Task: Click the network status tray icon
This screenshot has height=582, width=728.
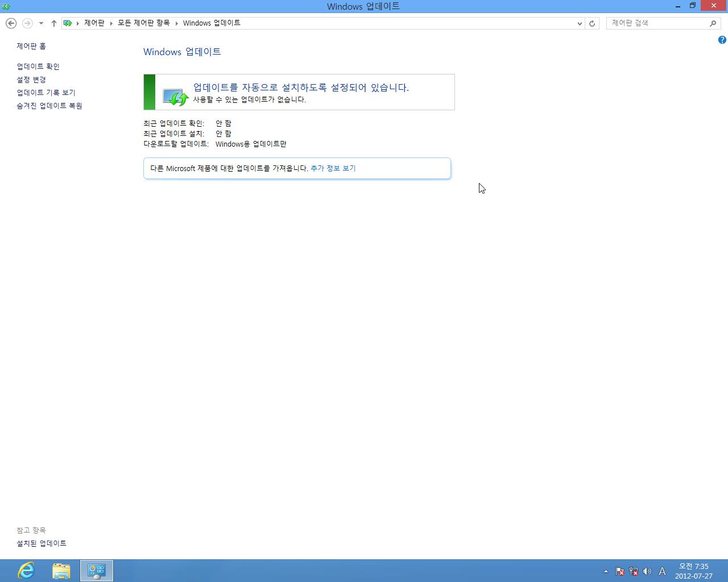Action: point(634,571)
